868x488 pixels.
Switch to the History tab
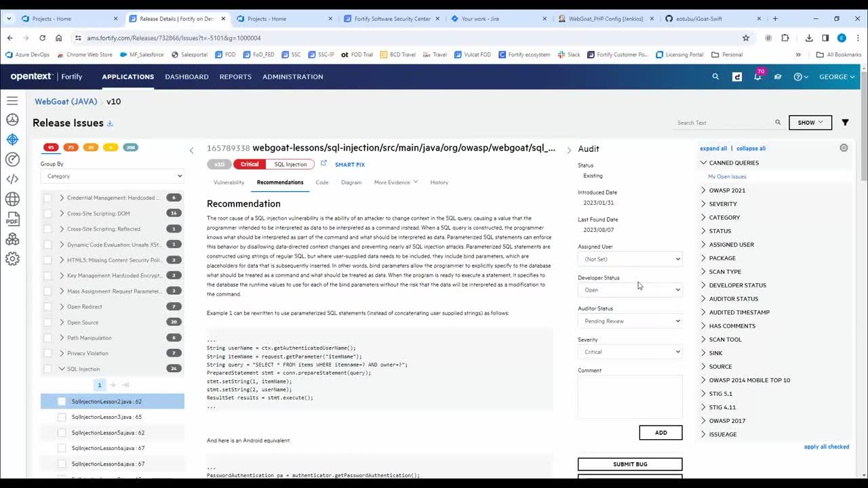[439, 182]
